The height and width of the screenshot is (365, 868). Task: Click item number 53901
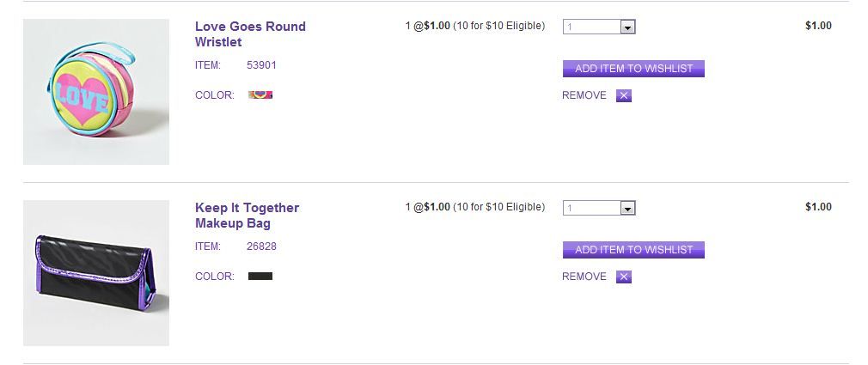pyautogui.click(x=261, y=65)
